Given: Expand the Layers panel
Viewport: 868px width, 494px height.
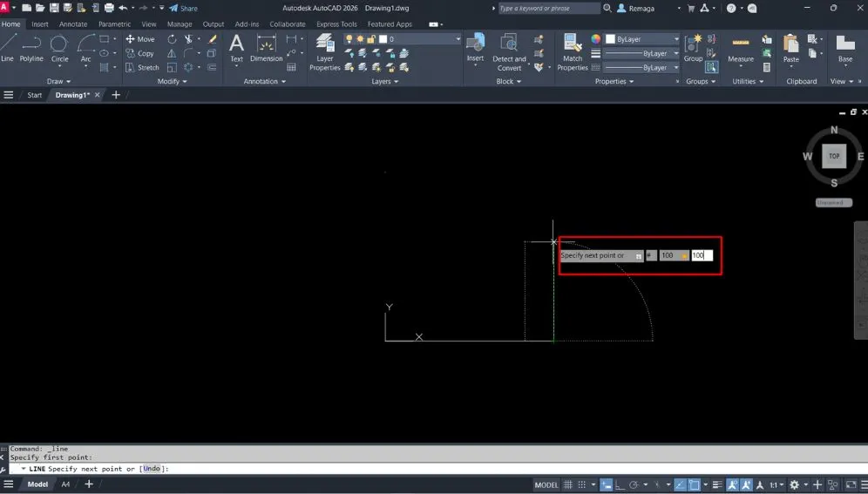Looking at the screenshot, I should [384, 81].
